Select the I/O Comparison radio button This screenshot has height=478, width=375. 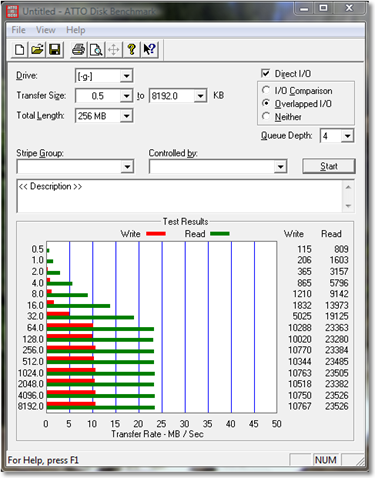[x=266, y=90]
